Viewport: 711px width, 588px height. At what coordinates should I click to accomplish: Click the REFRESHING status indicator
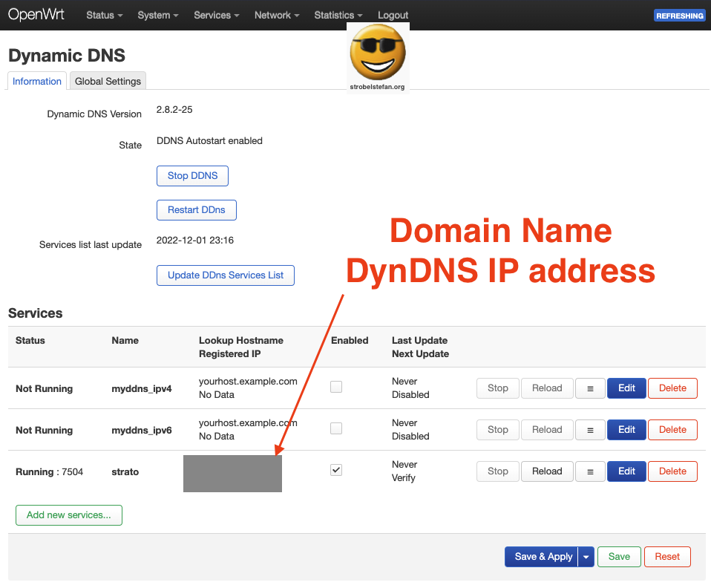679,15
